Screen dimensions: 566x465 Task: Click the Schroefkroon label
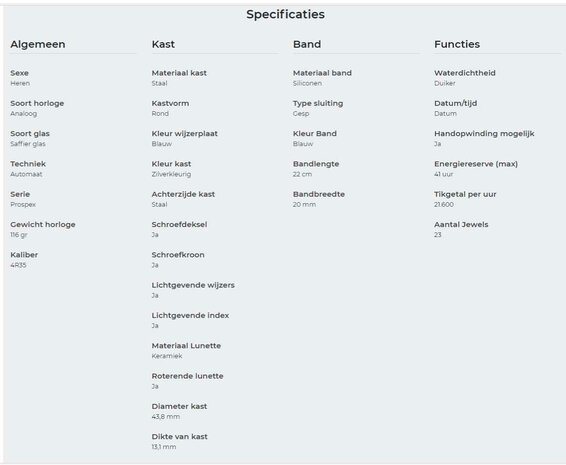coord(178,255)
